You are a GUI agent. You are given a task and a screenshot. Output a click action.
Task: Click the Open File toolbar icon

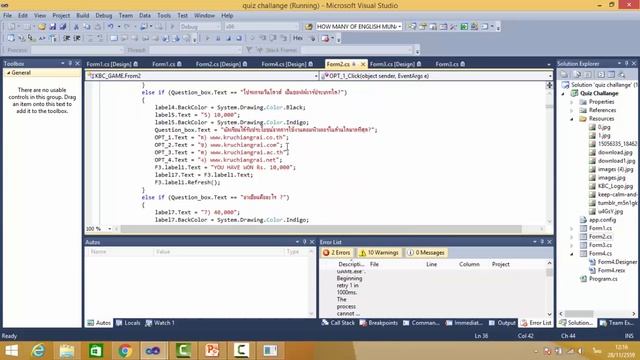pyautogui.click(x=42, y=27)
